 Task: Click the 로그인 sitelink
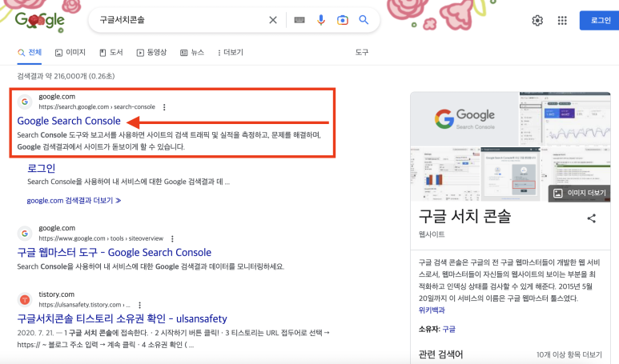pyautogui.click(x=41, y=168)
